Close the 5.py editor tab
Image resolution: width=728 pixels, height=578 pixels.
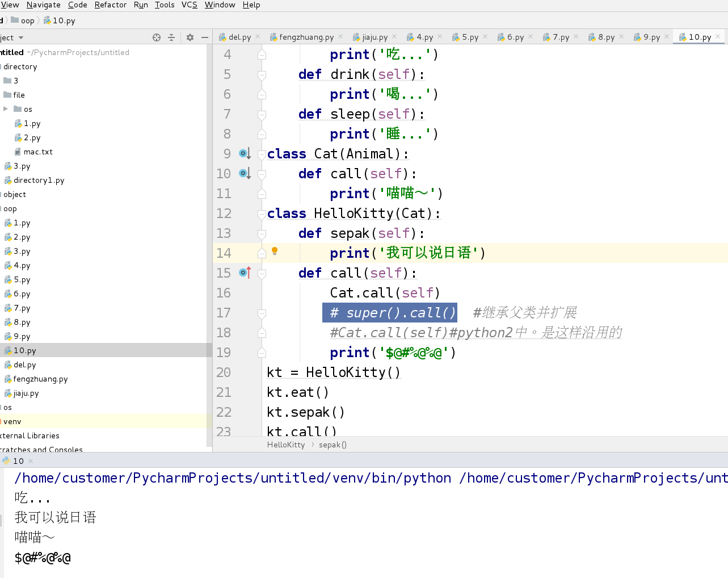(485, 36)
